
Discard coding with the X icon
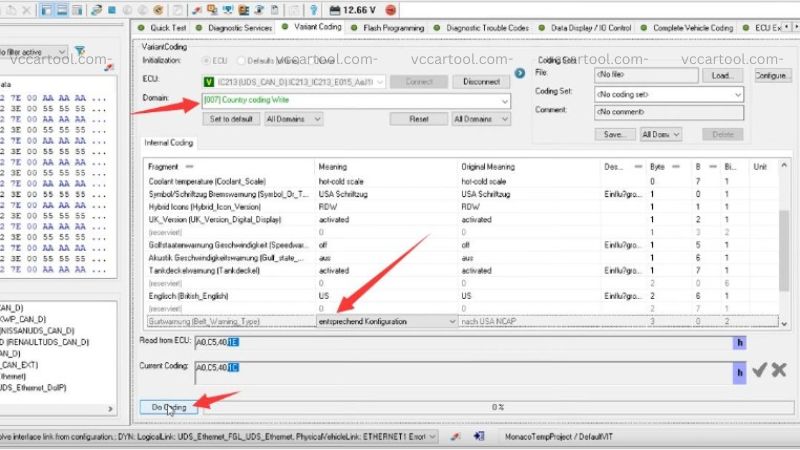tap(779, 370)
